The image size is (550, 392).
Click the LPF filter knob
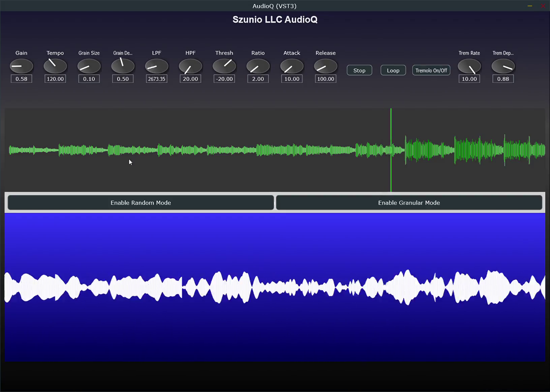pyautogui.click(x=157, y=66)
